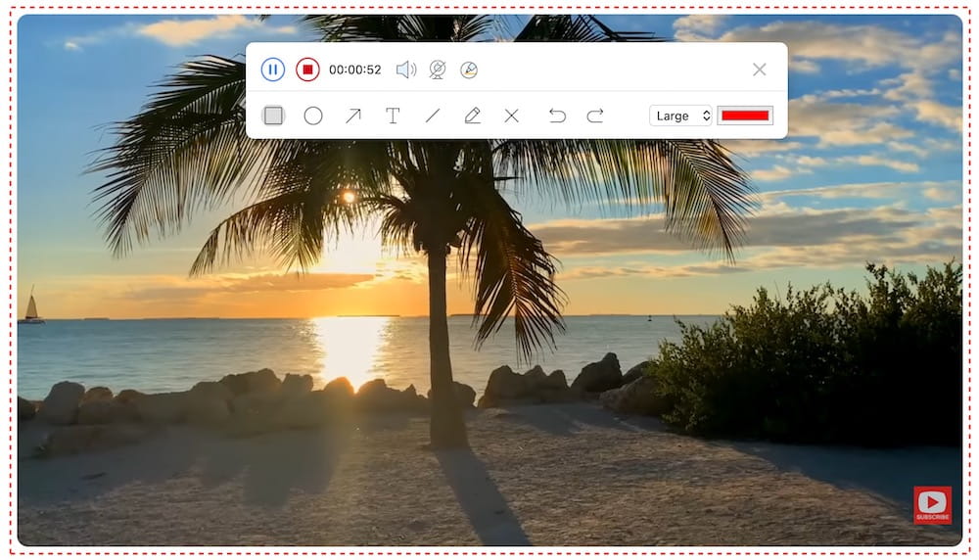Pick the text tool
The width and height of the screenshot is (979, 560).
click(393, 116)
